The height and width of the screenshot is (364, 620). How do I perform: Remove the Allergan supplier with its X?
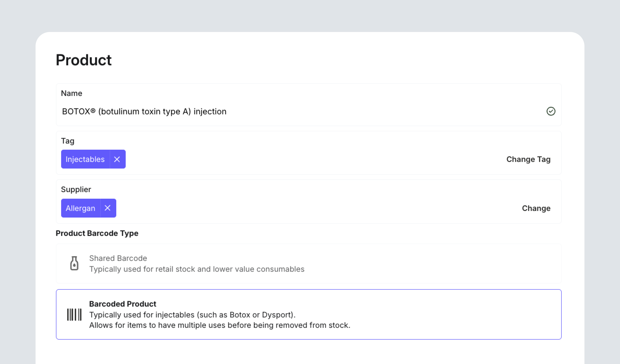pos(108,208)
